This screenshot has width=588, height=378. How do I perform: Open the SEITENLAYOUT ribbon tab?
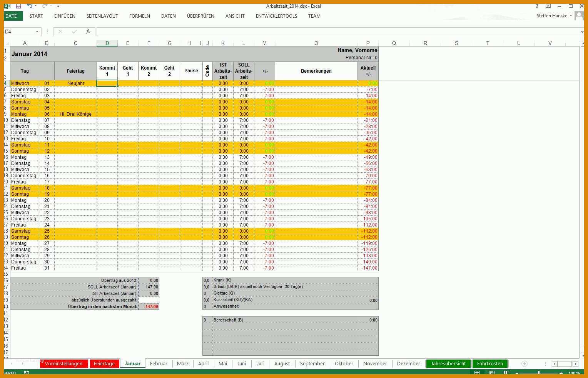(102, 16)
